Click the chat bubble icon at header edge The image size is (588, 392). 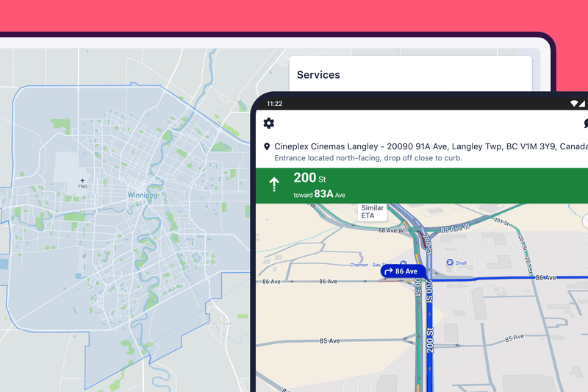click(586, 123)
